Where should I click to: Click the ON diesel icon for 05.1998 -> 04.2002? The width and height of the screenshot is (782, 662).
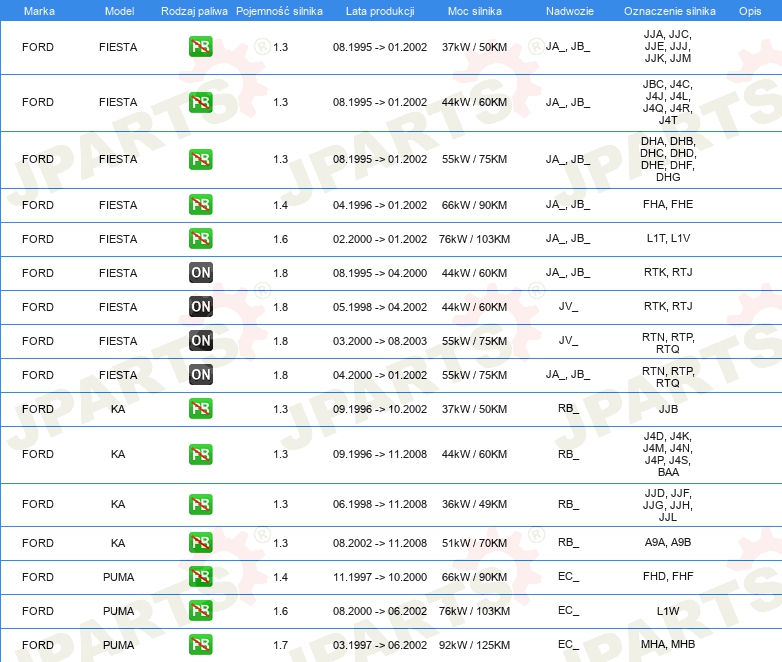point(200,306)
